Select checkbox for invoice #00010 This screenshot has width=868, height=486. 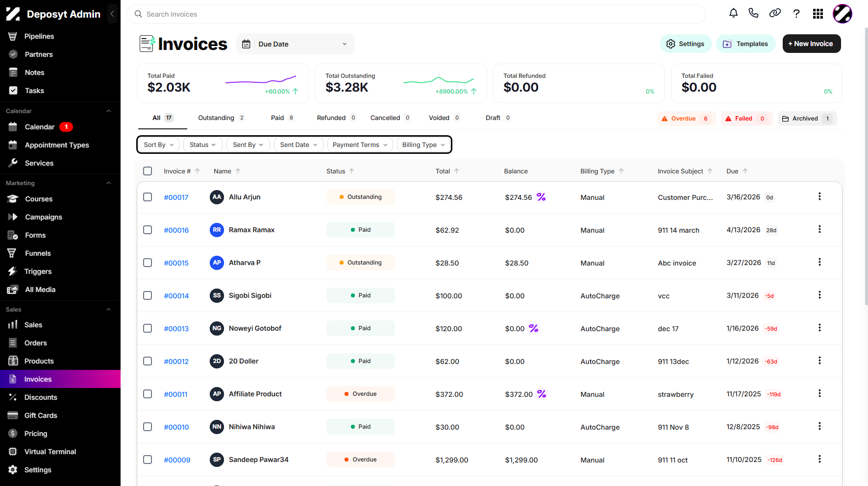point(148,427)
